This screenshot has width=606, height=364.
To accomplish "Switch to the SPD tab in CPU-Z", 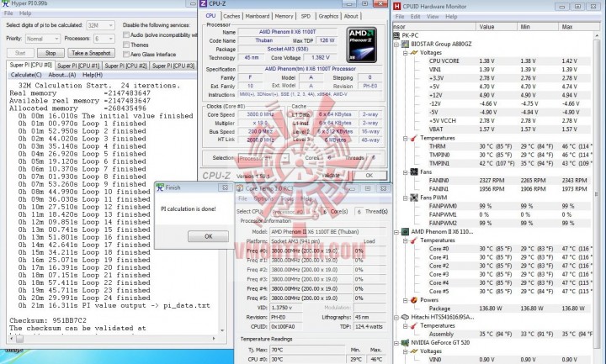I will pos(306,16).
